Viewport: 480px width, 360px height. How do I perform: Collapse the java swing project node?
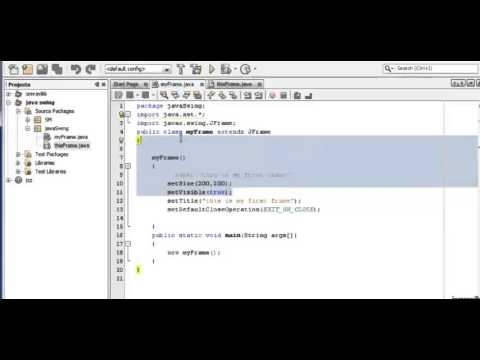coord(9,103)
